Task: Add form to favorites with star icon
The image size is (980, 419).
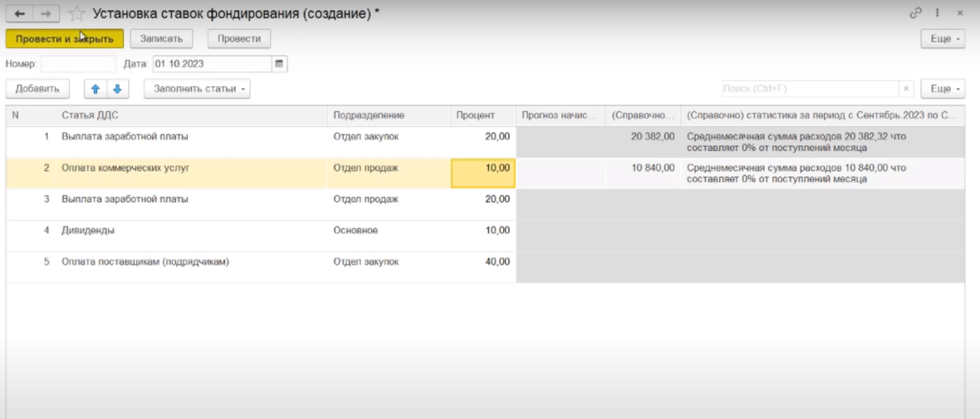Action: pyautogui.click(x=76, y=13)
